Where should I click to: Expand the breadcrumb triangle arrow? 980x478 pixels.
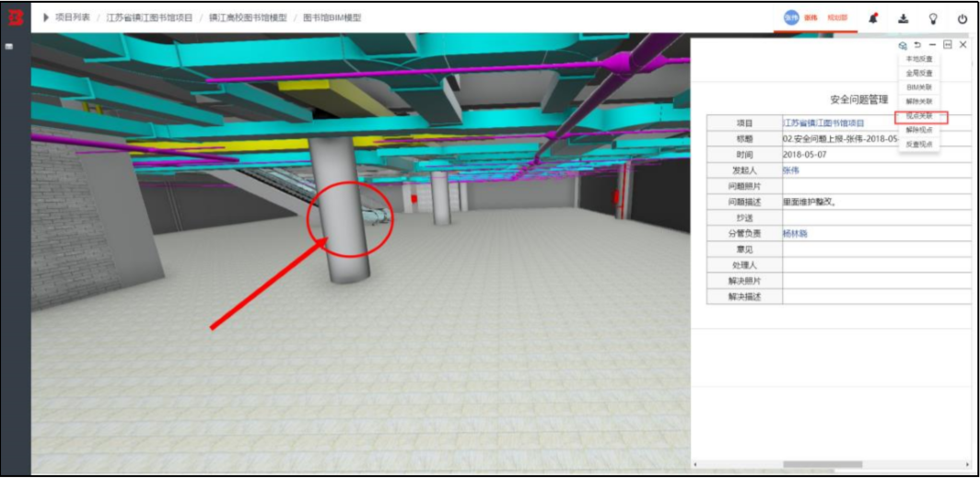point(46,17)
